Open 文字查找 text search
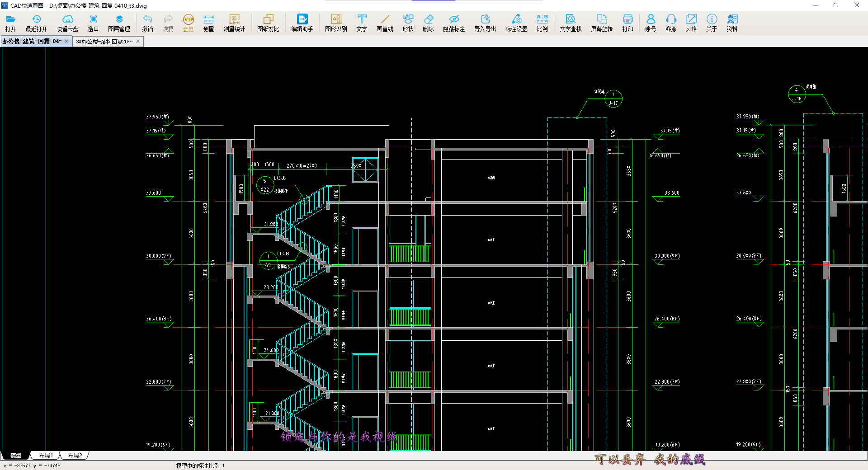Screen dimensions: 868x470 (571, 23)
